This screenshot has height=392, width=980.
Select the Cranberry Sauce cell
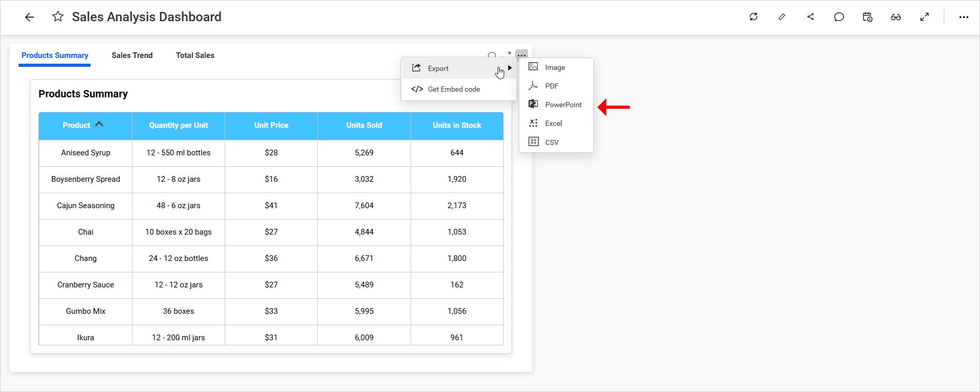pyautogui.click(x=85, y=285)
